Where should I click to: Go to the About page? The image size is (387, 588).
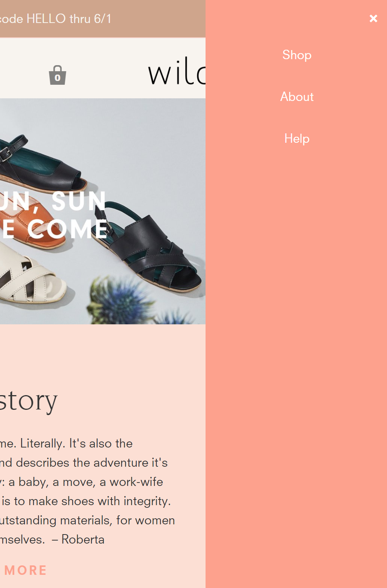(297, 97)
